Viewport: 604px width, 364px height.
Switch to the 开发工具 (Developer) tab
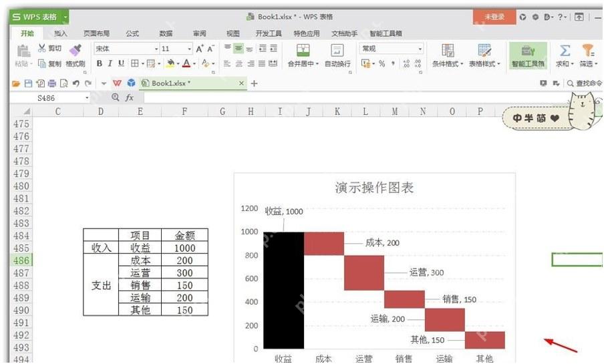(269, 33)
